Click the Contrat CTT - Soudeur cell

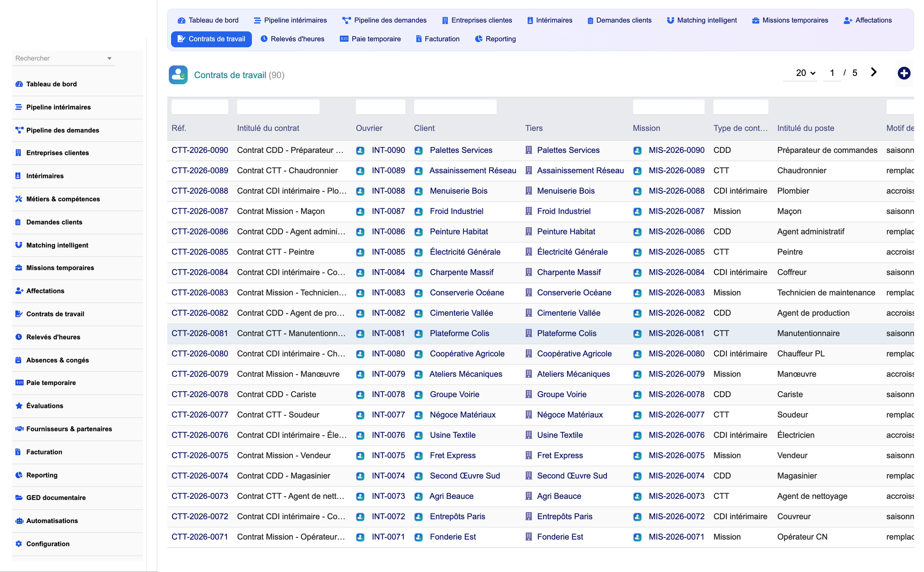[x=278, y=415]
